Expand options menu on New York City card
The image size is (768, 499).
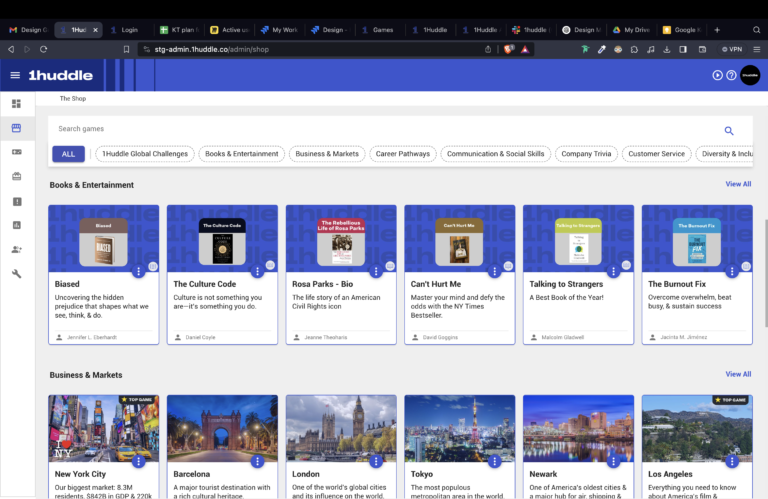(x=138, y=461)
